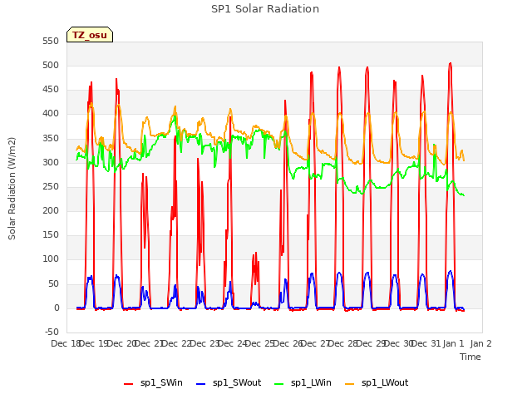
Task: Click the 100 y-axis tick label
Action: click(51, 259)
